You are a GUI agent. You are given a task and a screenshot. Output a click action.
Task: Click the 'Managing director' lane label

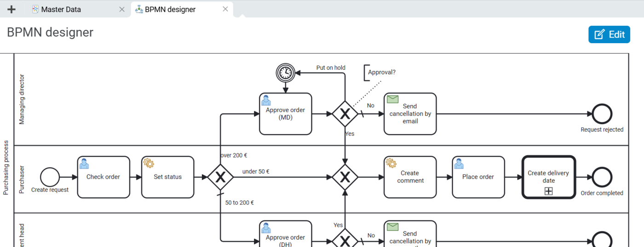[22, 100]
